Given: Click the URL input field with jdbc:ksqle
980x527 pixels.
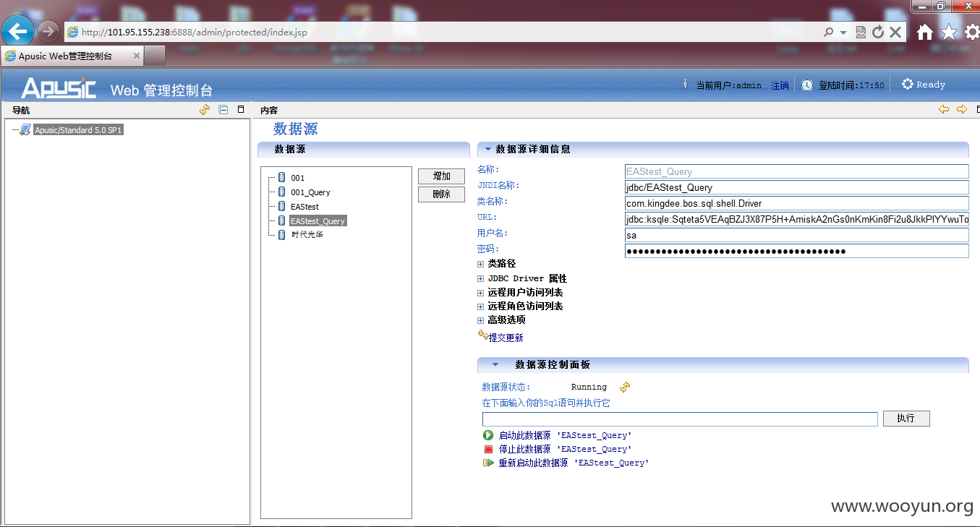Looking at the screenshot, I should point(796,219).
